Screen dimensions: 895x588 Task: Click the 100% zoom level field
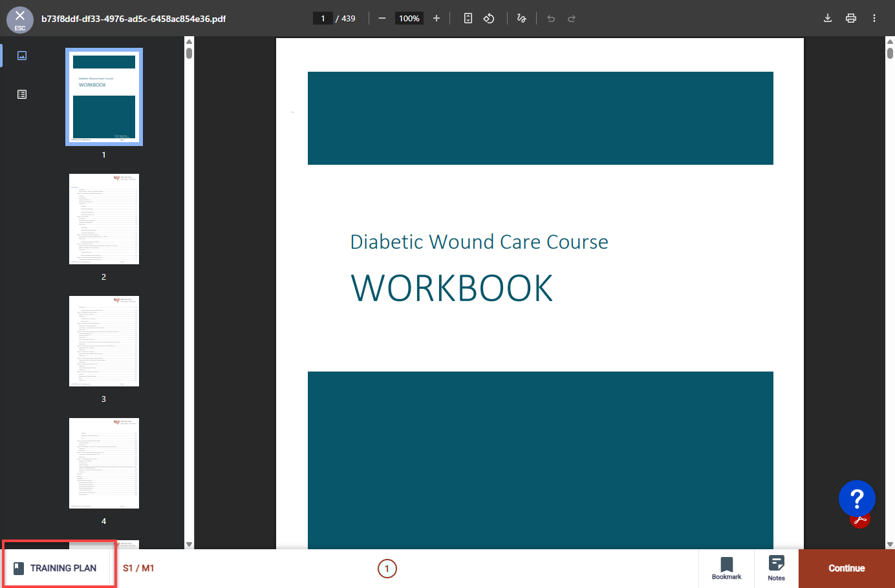409,18
